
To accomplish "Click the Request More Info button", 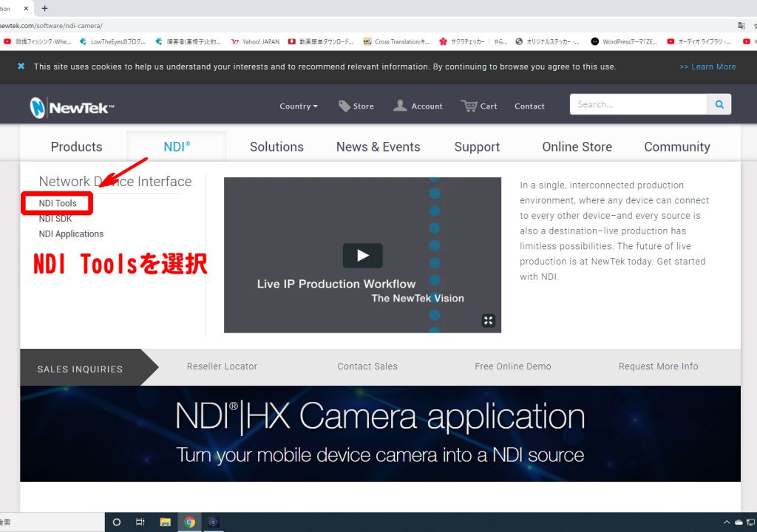I will [658, 366].
